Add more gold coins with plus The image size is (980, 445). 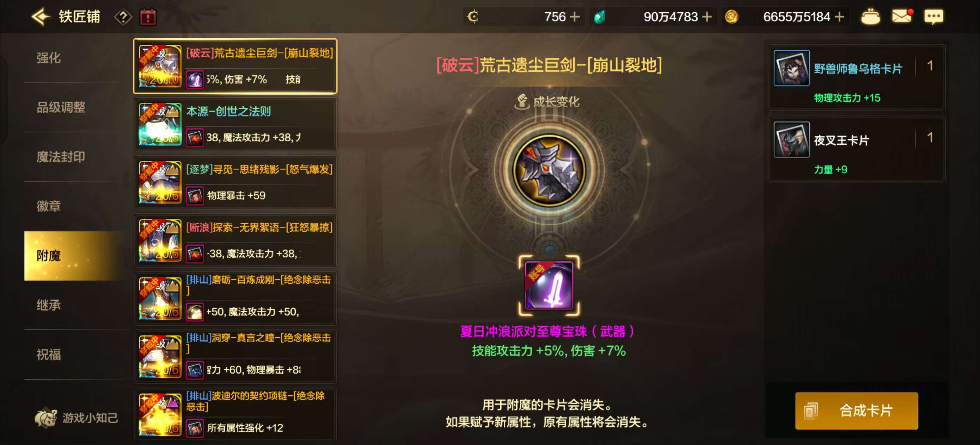tap(839, 17)
